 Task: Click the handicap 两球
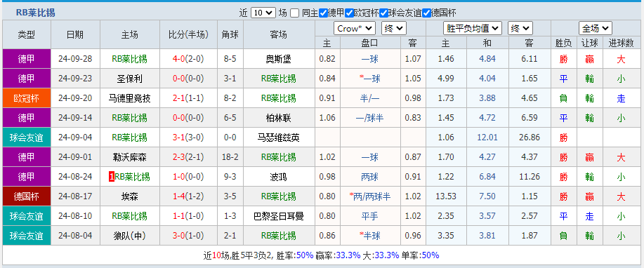pyautogui.click(x=370, y=177)
